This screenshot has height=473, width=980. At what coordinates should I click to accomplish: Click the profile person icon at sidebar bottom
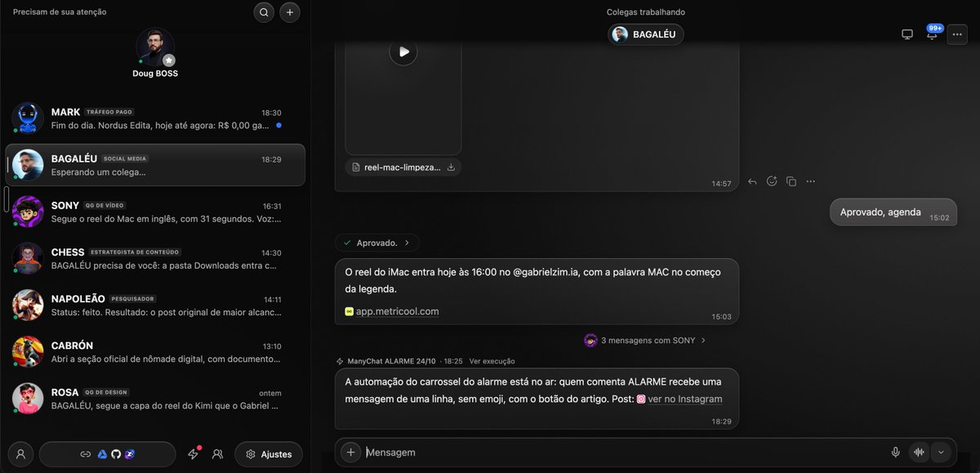(20, 454)
